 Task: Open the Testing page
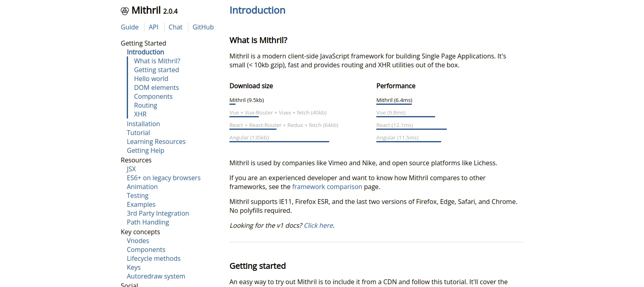pos(138,195)
